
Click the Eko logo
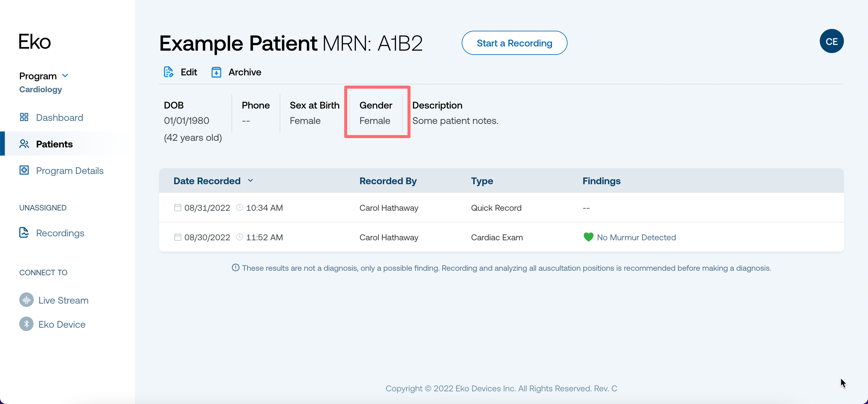point(35,42)
